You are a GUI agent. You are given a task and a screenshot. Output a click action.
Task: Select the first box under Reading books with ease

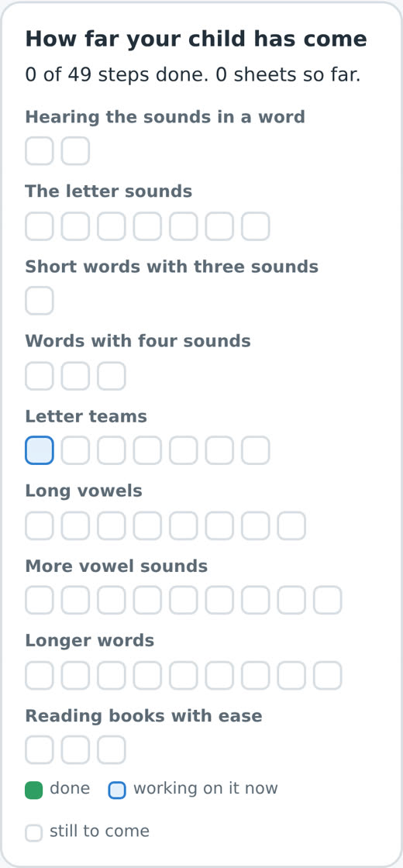(40, 750)
